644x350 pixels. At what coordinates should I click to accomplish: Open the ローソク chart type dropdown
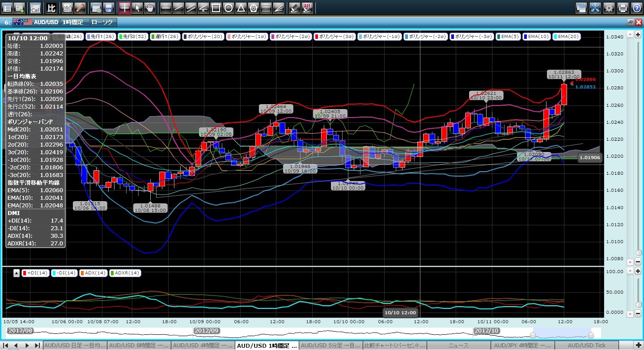point(102,22)
